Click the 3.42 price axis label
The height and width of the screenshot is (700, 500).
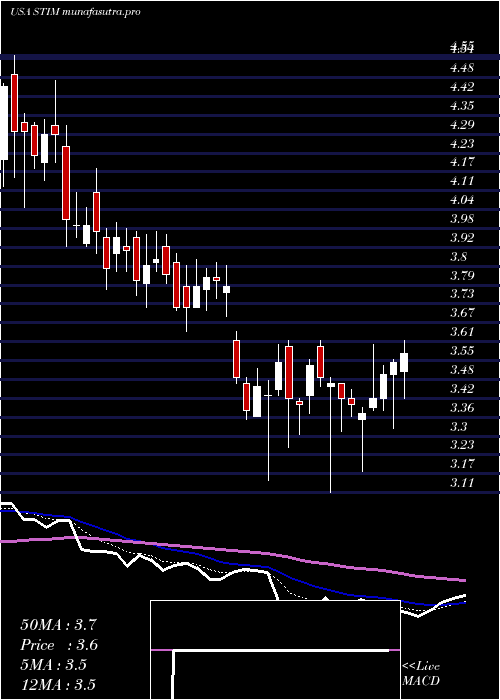click(x=462, y=388)
